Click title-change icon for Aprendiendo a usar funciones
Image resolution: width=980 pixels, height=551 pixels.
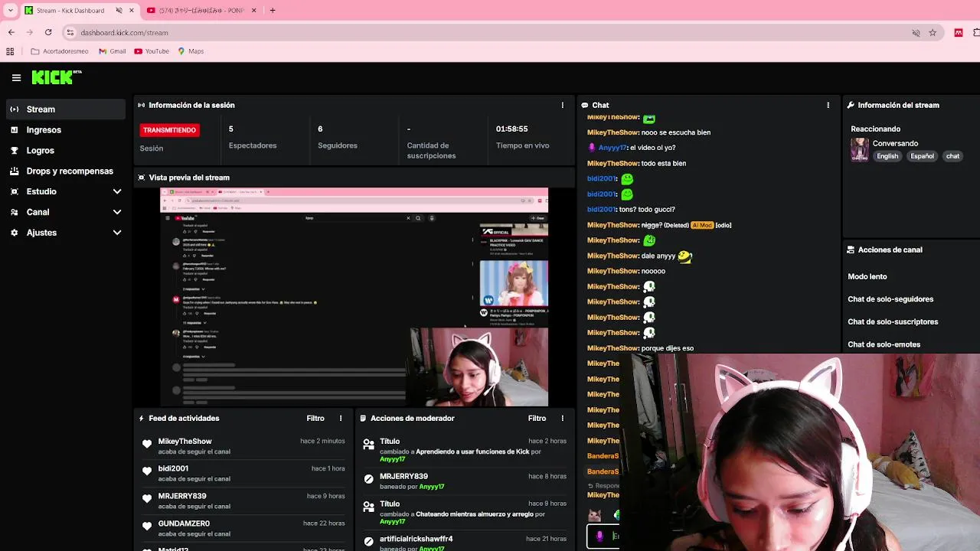368,444
